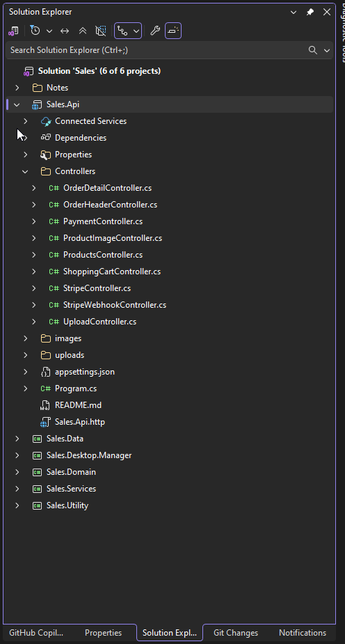Expand StripeController.cs

tap(34, 288)
